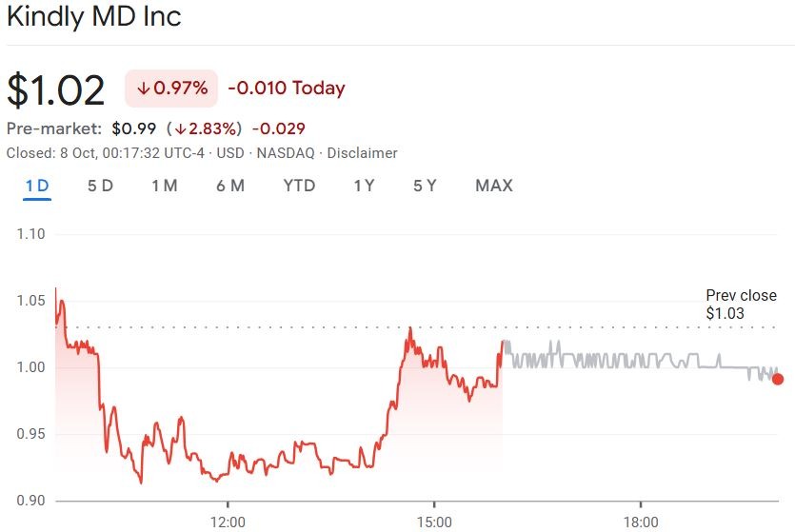Click the pre-market down arrow beside 2.83%
Viewport: 795px width, 532px height.
[180, 128]
